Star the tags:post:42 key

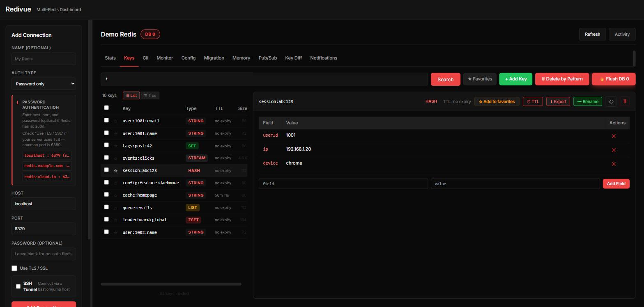coord(115,146)
